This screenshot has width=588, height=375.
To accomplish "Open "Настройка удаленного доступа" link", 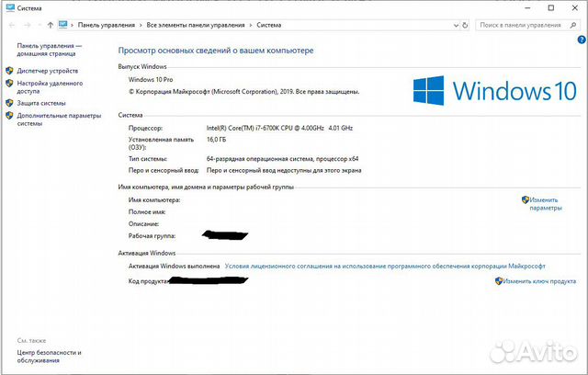I will coord(50,87).
